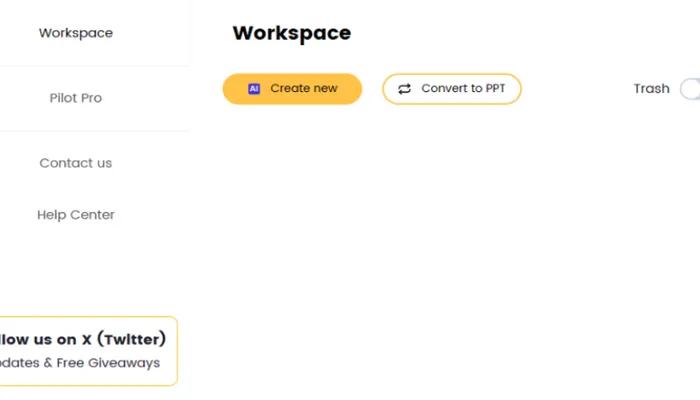Click the swap arrows icon on Convert to PPT
Viewport: 700px width, 400px height.
tap(404, 89)
